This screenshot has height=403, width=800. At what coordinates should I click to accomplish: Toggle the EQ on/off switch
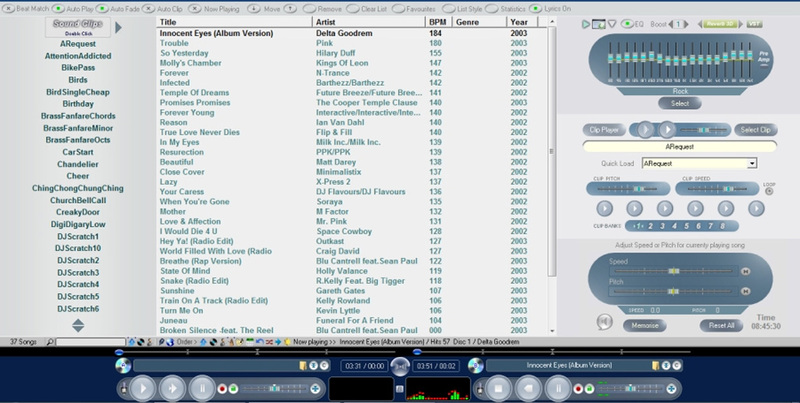(627, 24)
